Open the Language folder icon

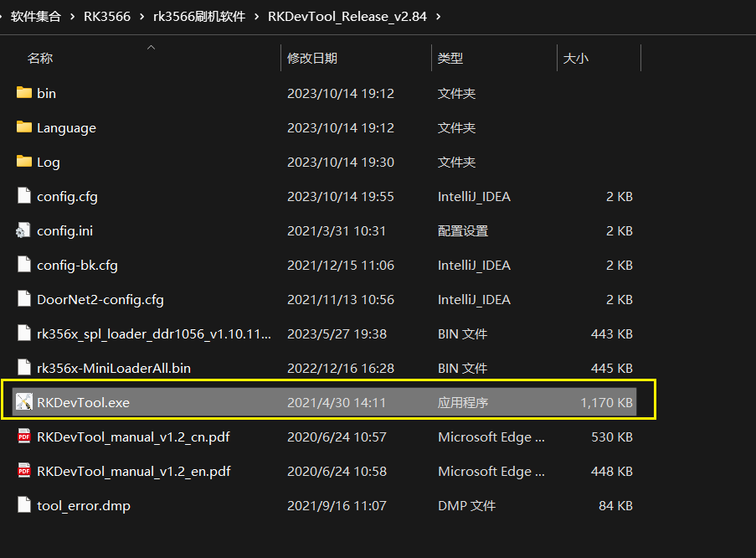(x=24, y=127)
